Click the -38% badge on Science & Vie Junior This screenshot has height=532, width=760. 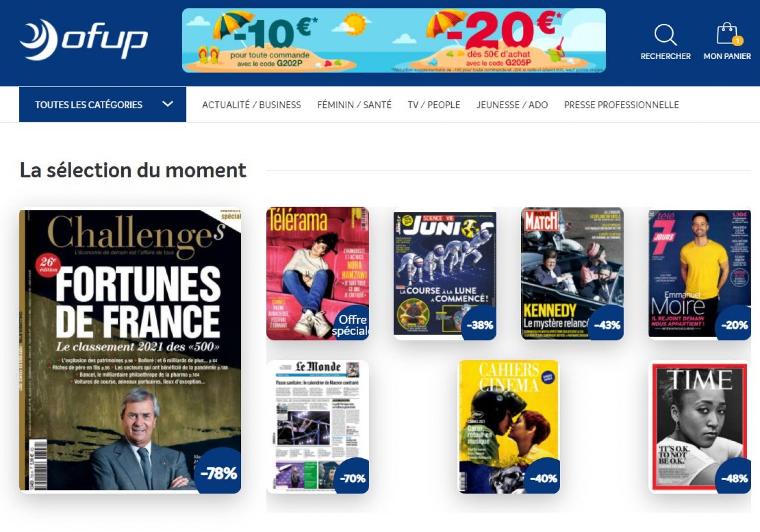pos(479,325)
